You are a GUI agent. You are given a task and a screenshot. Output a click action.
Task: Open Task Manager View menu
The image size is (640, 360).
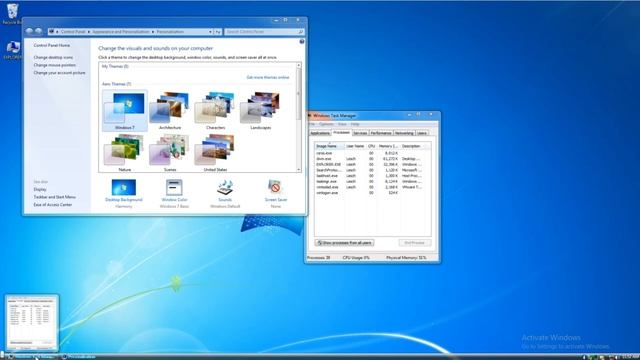(342, 124)
